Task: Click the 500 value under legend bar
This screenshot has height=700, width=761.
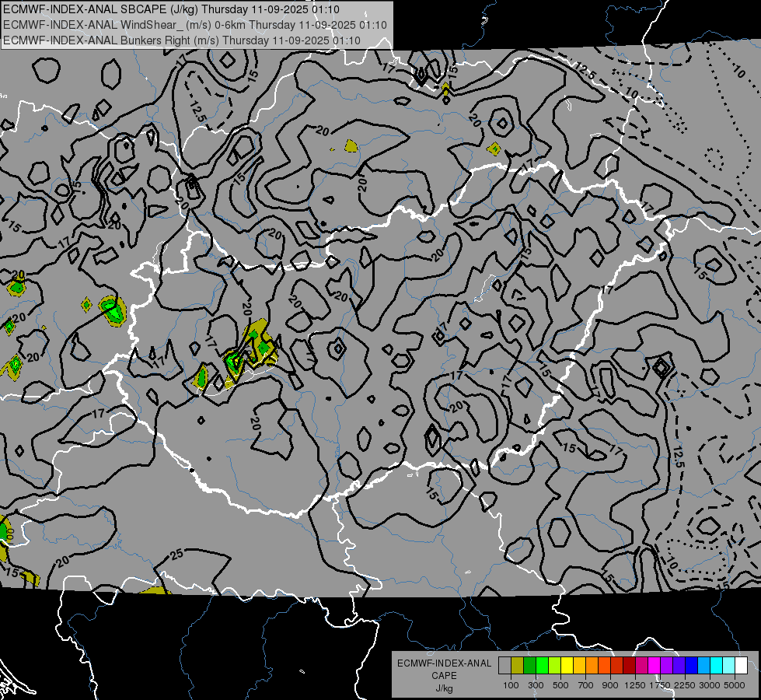Action: click(560, 685)
